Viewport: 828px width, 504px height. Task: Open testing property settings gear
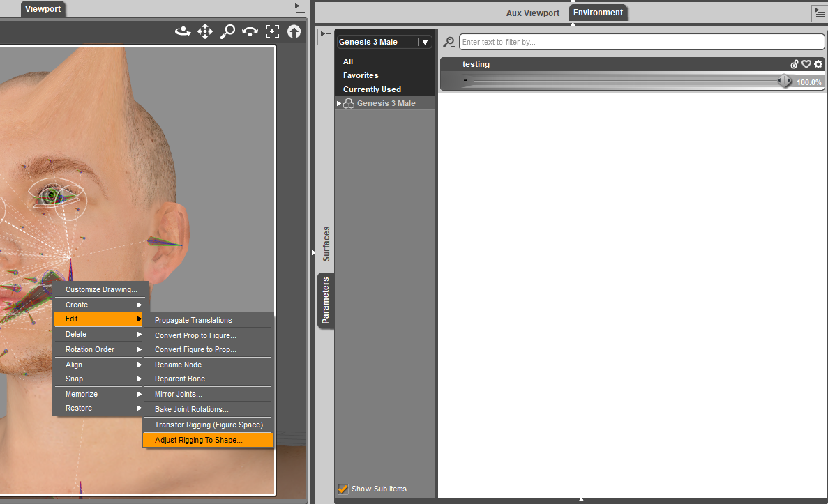pyautogui.click(x=818, y=64)
